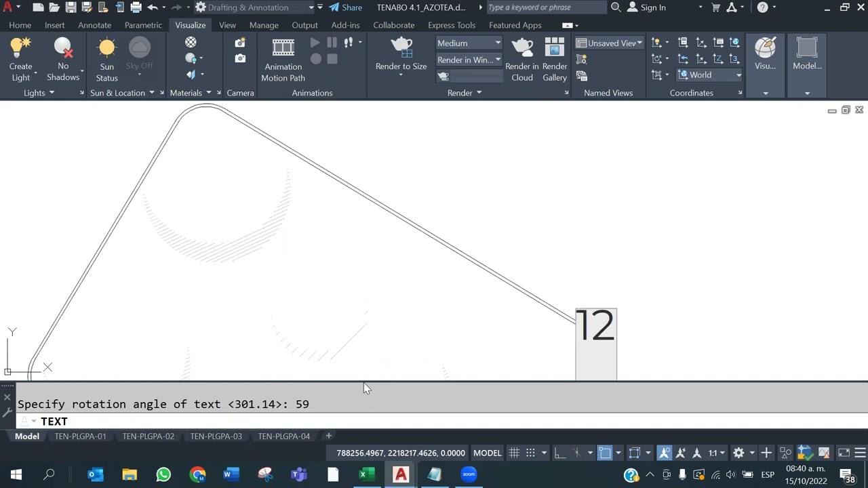The image size is (868, 488).
Task: Open the TEN-PLGPA-04 layout tab
Action: (x=283, y=436)
